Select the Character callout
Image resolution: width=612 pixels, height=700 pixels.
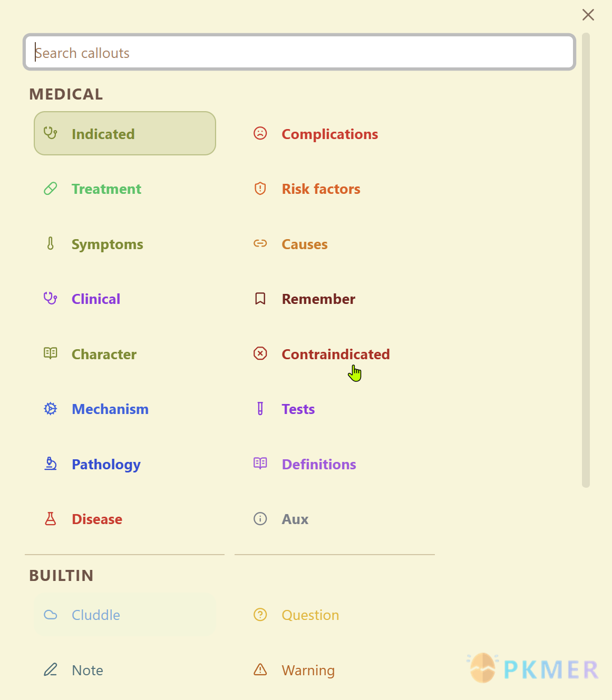(125, 354)
